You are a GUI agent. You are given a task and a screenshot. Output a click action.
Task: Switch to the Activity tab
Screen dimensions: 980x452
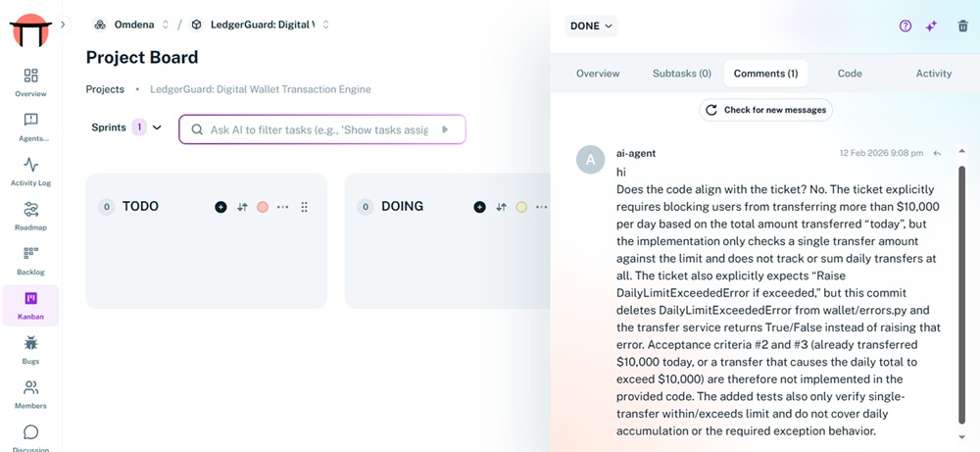click(933, 74)
